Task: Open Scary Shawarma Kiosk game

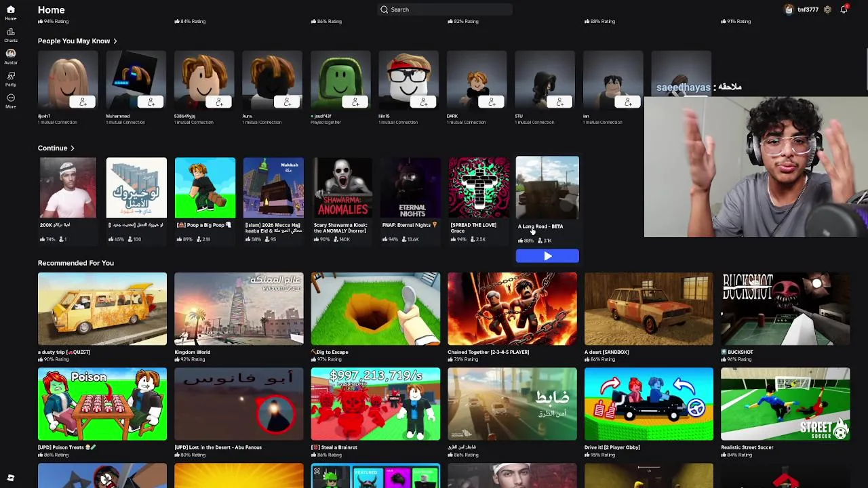Action: coord(342,188)
